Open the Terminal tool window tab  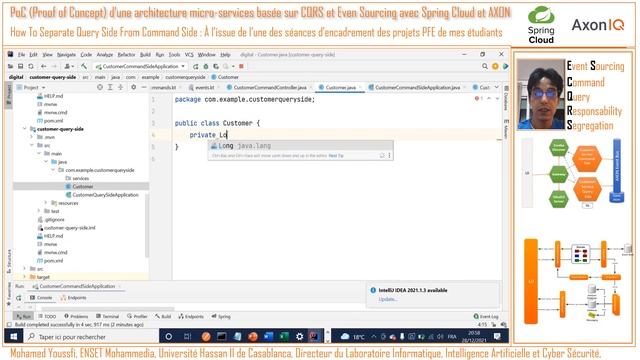click(x=107, y=316)
